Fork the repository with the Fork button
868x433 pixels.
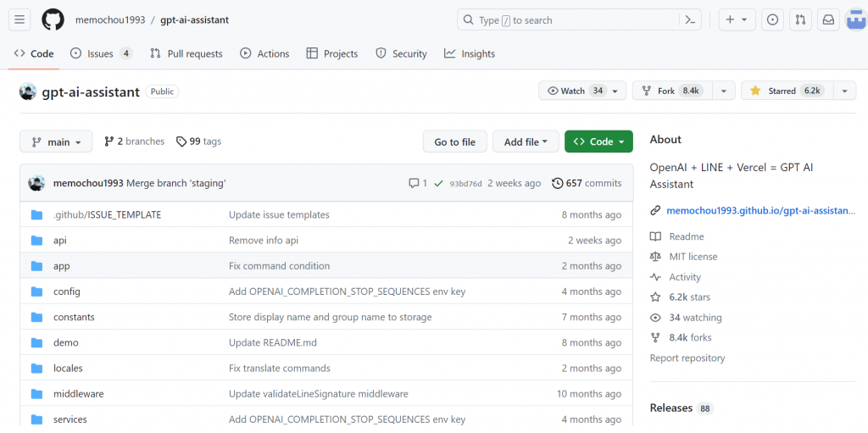[672, 91]
